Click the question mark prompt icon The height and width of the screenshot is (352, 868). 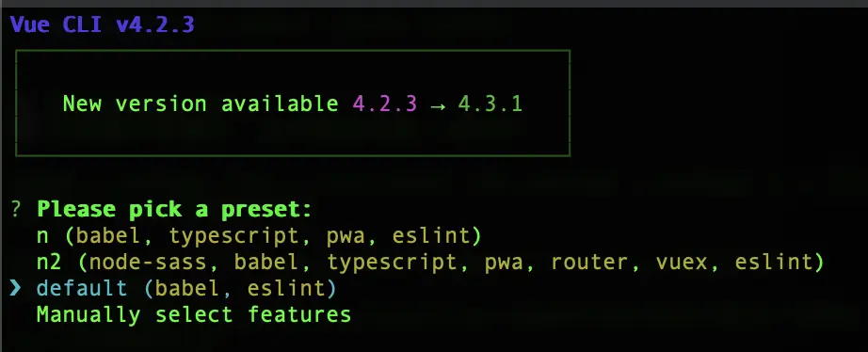(16, 210)
